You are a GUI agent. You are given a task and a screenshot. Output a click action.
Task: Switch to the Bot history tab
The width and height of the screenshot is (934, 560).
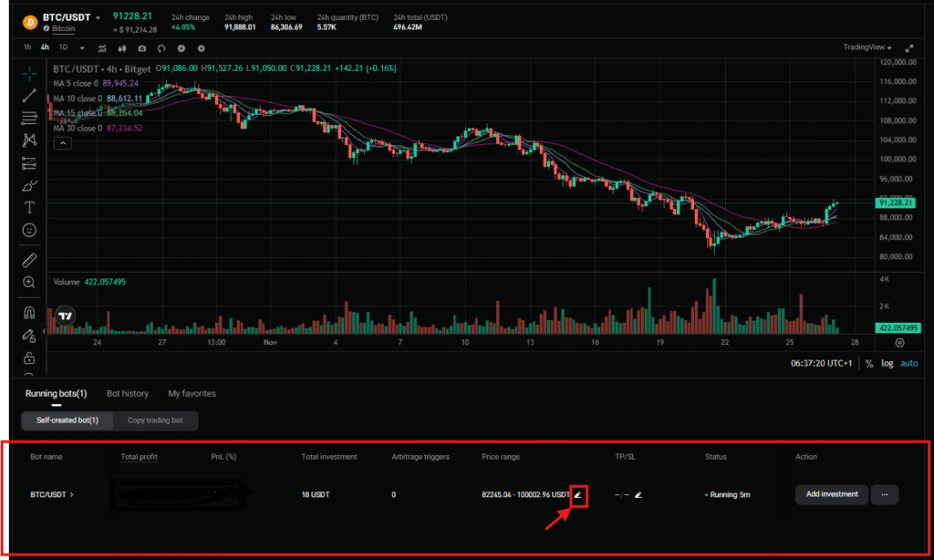(x=127, y=394)
